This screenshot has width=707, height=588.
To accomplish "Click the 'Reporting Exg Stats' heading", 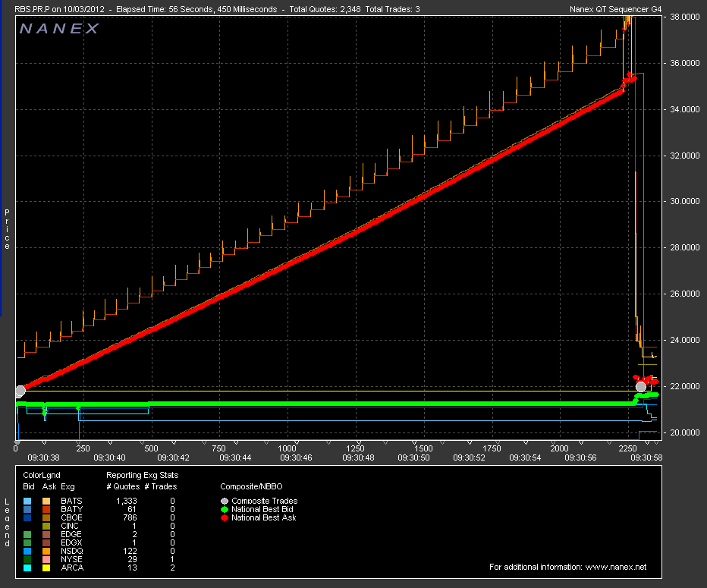I will pyautogui.click(x=143, y=475).
